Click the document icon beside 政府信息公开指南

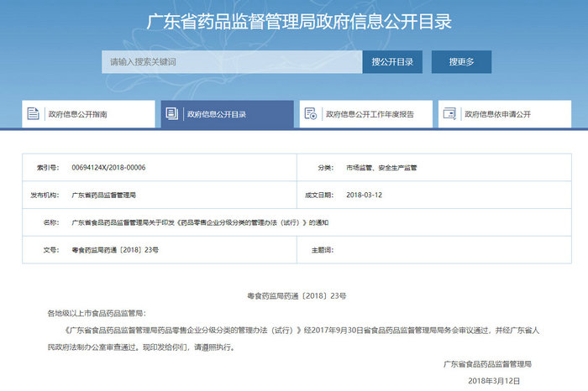click(34, 113)
